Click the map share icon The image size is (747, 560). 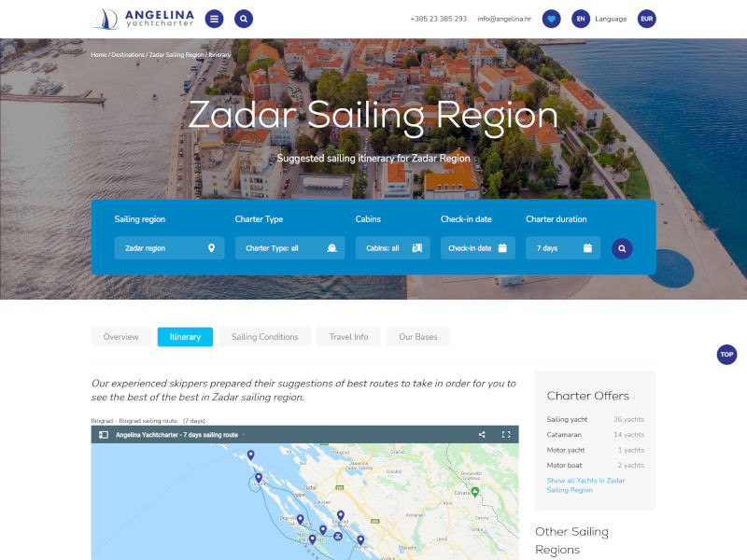click(482, 434)
